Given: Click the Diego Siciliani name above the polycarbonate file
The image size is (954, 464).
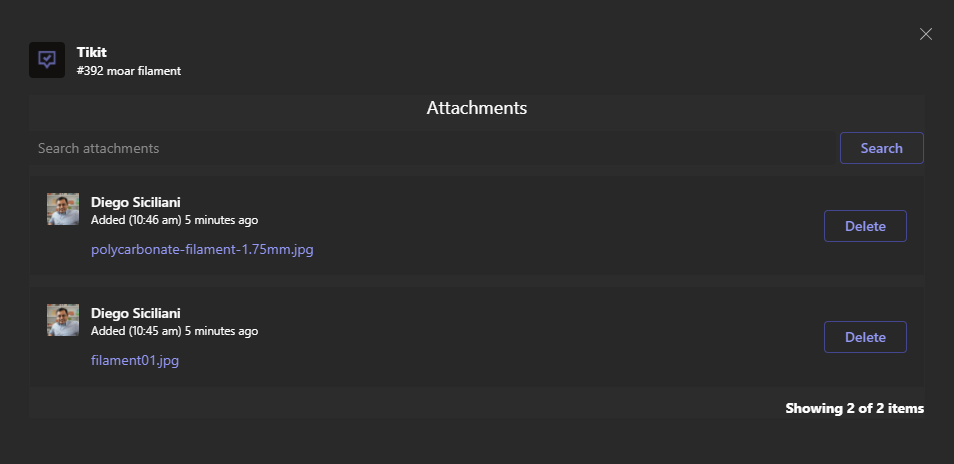Looking at the screenshot, I should pyautogui.click(x=136, y=202).
